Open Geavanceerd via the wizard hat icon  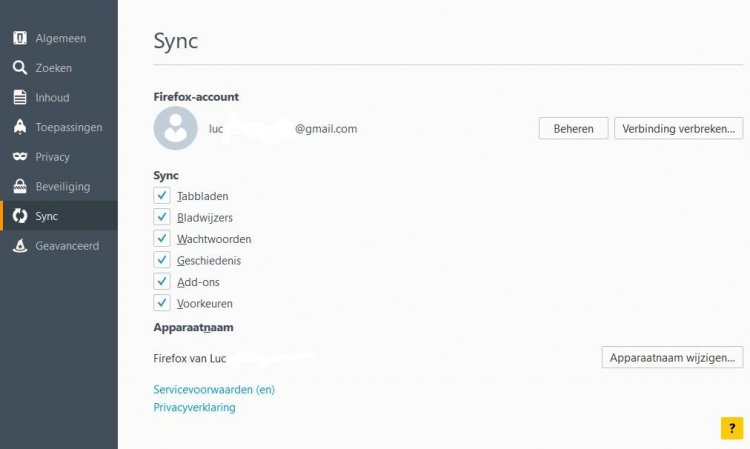(20, 245)
